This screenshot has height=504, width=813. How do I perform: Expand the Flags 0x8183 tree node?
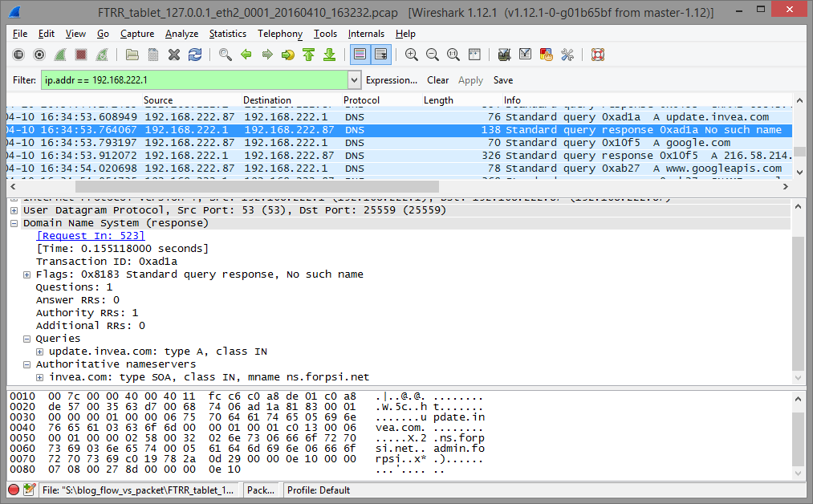(27, 274)
